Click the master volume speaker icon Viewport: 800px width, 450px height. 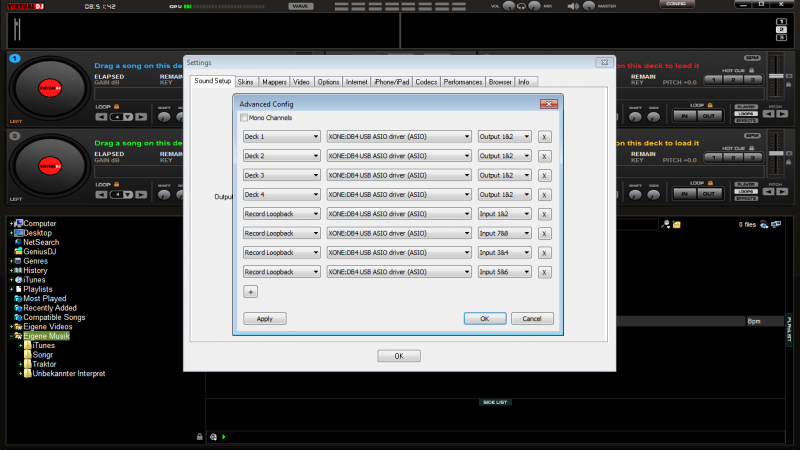[573, 6]
